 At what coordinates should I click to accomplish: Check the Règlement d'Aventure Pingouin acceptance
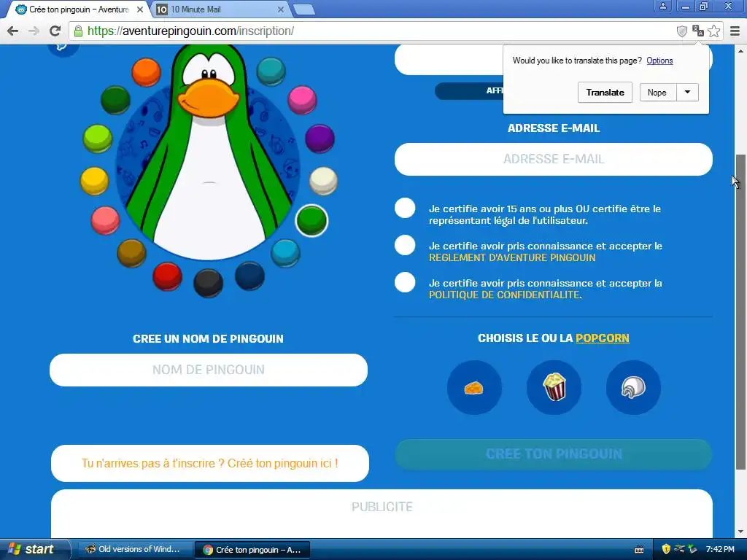coord(405,245)
